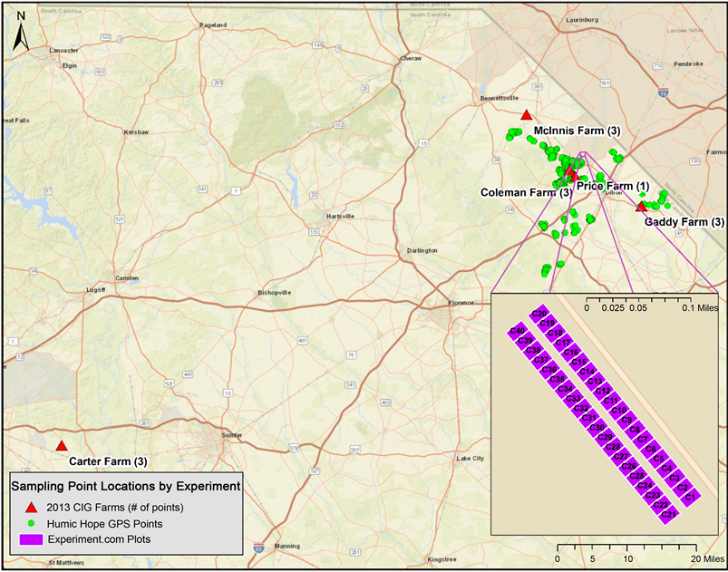Select plot C20 in the inset map
This screenshot has height=572, width=728.
point(538,314)
